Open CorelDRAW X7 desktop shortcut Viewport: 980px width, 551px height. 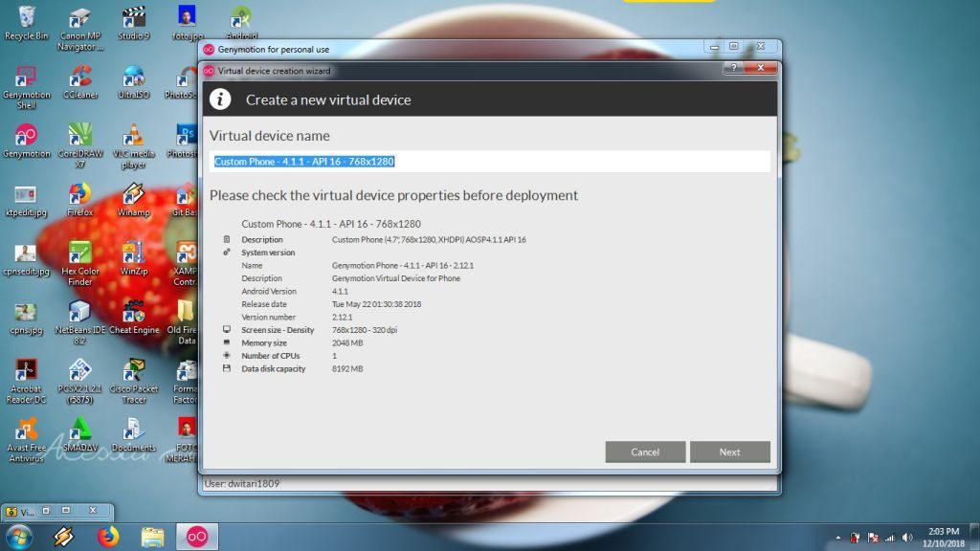[x=80, y=146]
